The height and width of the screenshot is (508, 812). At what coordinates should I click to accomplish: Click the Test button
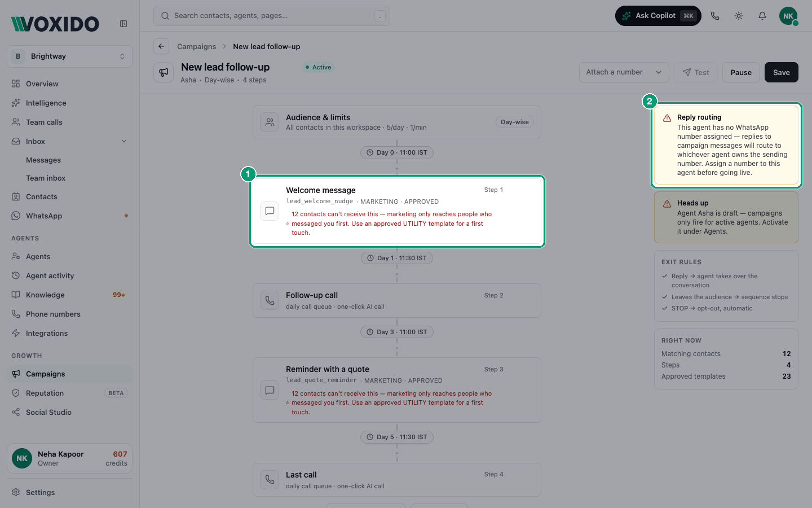point(696,72)
